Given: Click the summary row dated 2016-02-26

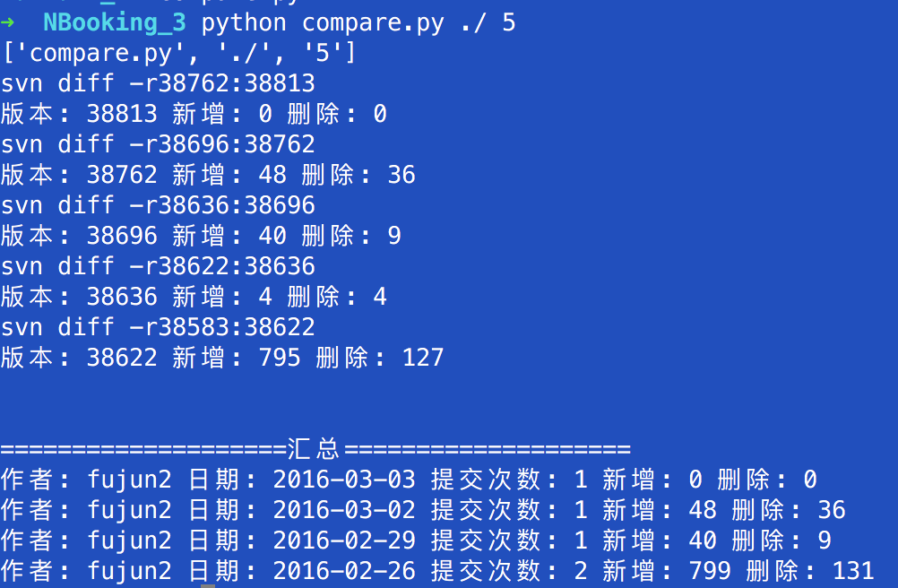Looking at the screenshot, I should pyautogui.click(x=437, y=571).
